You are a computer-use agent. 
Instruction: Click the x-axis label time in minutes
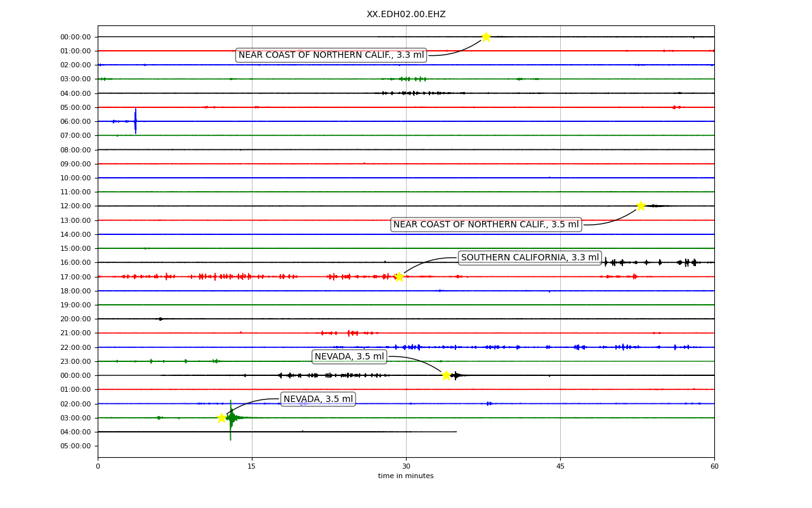pyautogui.click(x=406, y=476)
